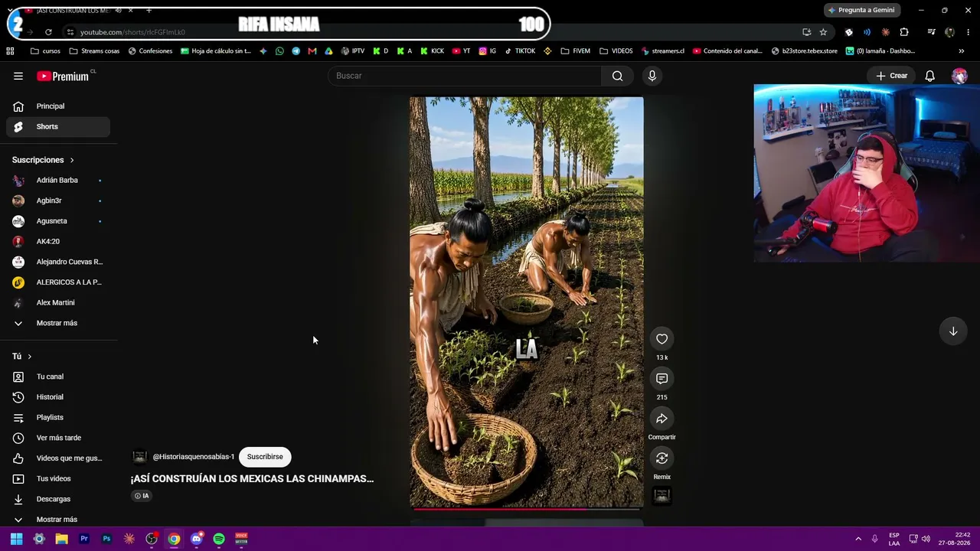Open Playlists in the sidebar

[58, 418]
